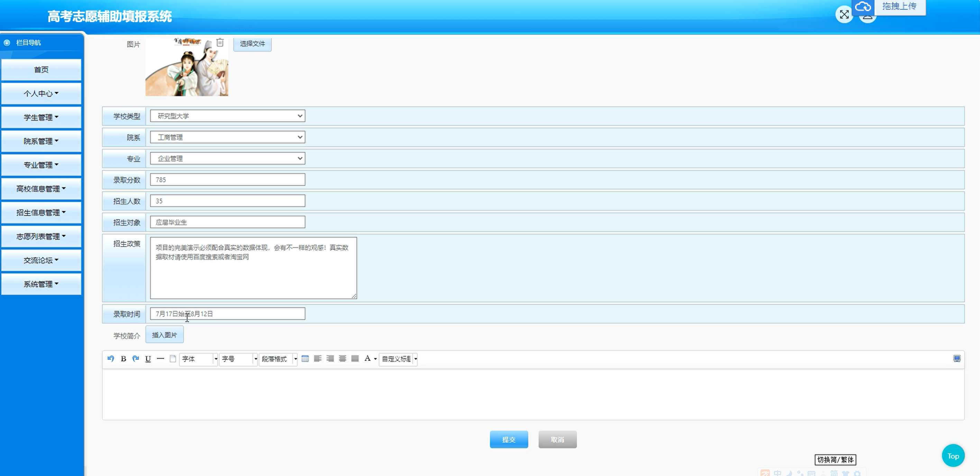Open the 段落格式 paragraph format dropdown
The width and height of the screenshot is (980, 476).
tap(278, 359)
